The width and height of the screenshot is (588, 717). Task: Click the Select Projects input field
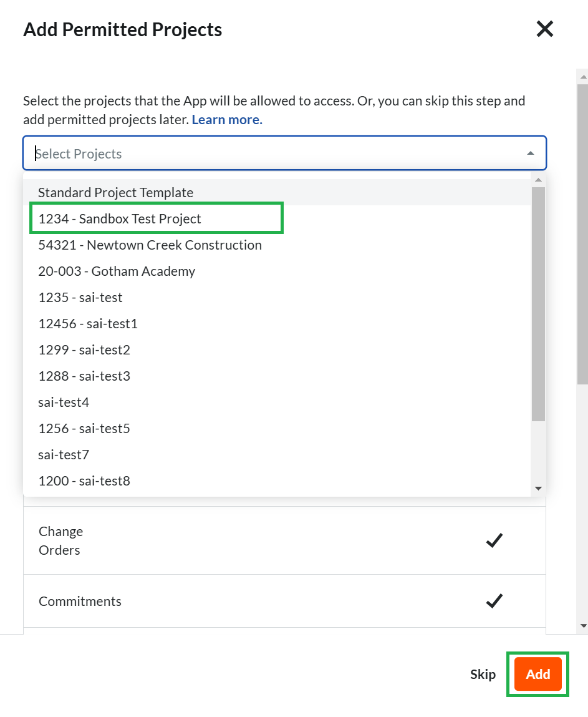[274, 154]
